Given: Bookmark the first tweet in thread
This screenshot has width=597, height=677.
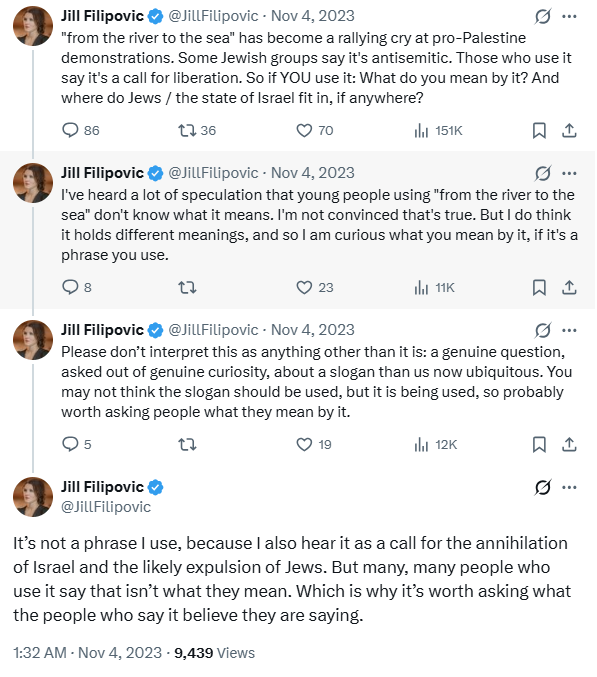Looking at the screenshot, I should tap(539, 130).
